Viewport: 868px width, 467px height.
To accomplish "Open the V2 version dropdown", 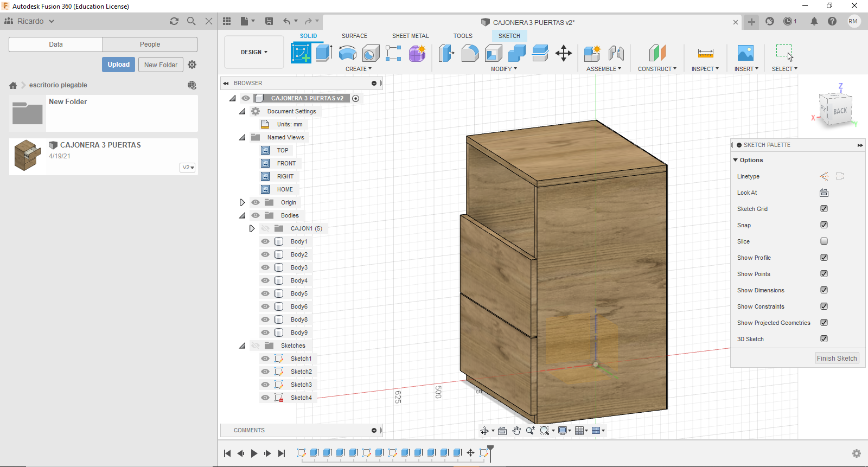I will tap(188, 168).
